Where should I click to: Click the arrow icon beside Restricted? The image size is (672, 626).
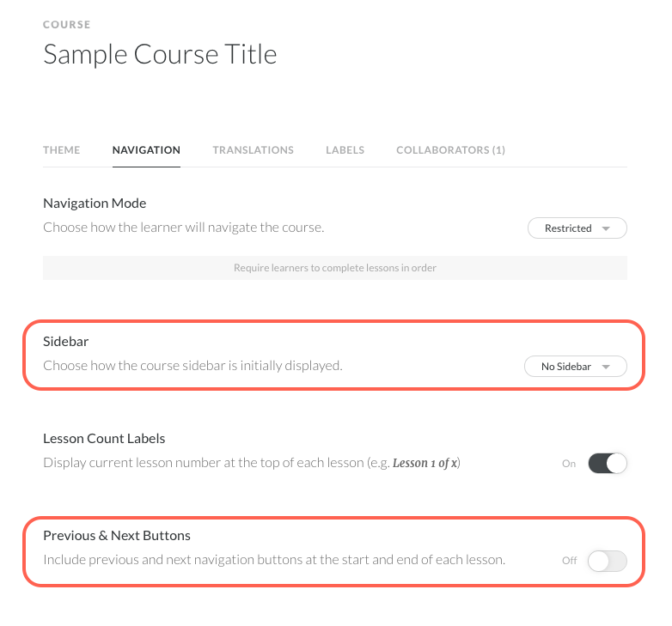click(606, 228)
